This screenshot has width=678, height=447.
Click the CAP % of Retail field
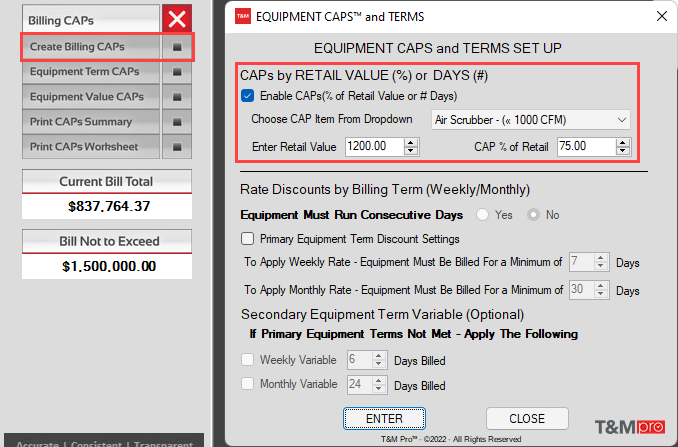586,147
